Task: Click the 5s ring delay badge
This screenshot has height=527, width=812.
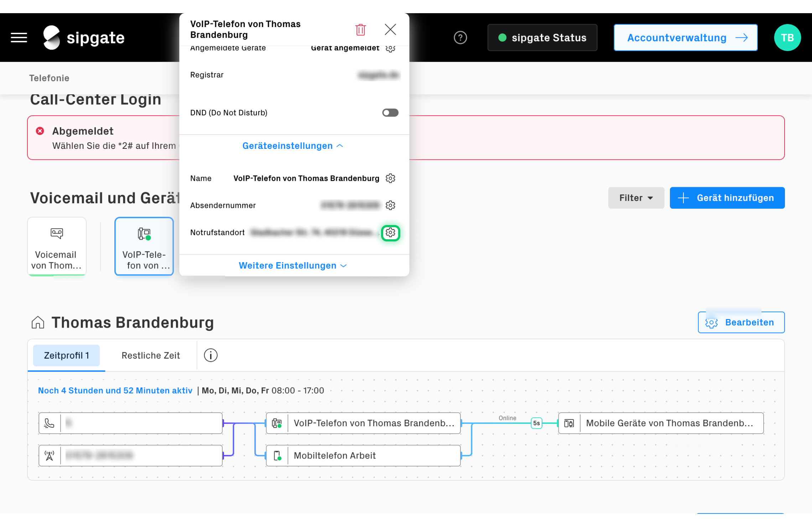Action: 536,423
